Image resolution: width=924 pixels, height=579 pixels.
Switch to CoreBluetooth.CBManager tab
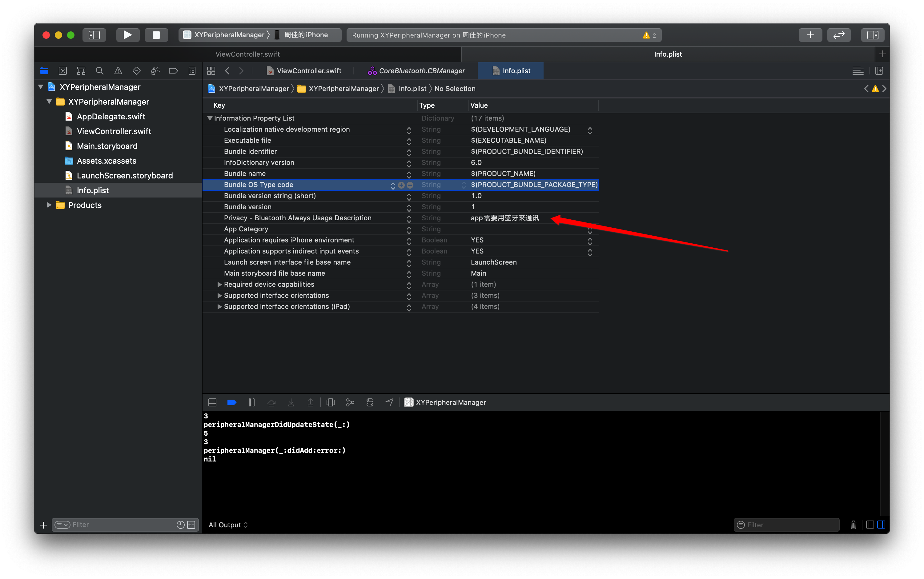[421, 71]
